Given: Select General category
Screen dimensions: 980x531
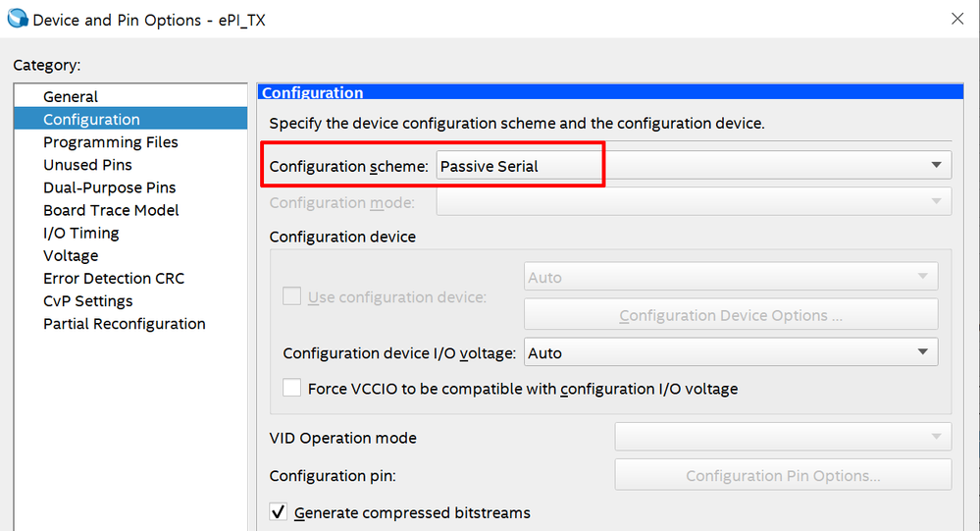Looking at the screenshot, I should [x=71, y=96].
